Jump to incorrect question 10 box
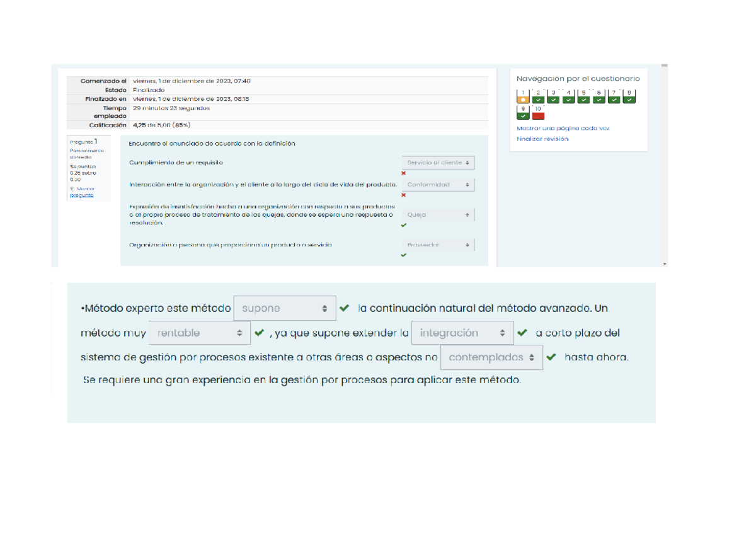 click(x=538, y=112)
